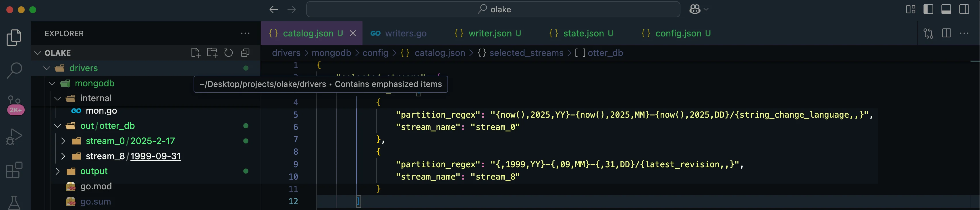Viewport: 980px width, 210px height.
Task: Click the New File icon in Explorer
Action: click(x=196, y=53)
